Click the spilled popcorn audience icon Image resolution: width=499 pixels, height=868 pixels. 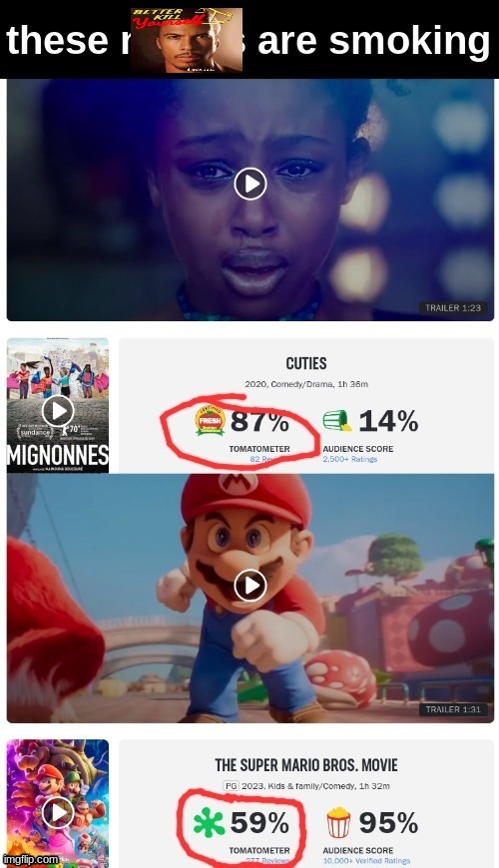point(337,421)
